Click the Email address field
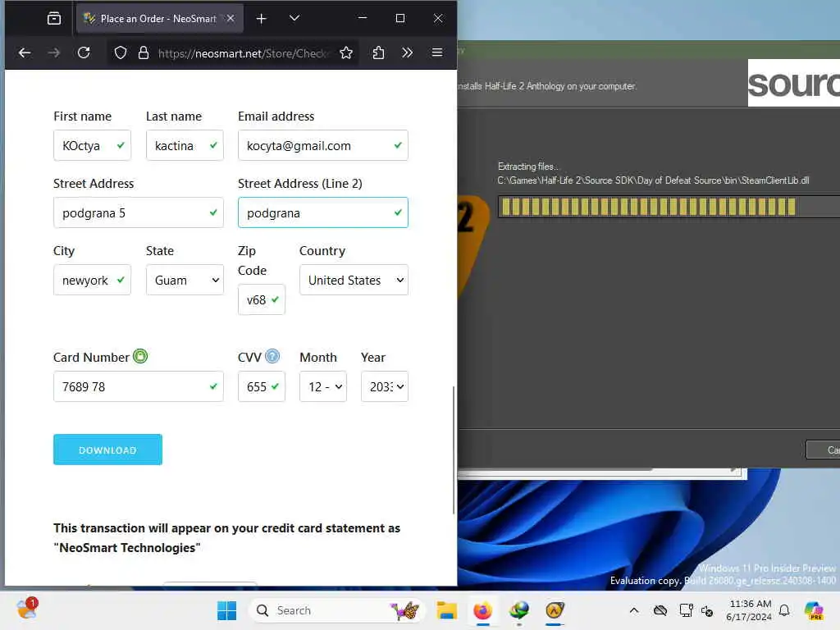The width and height of the screenshot is (840, 630). click(x=323, y=145)
